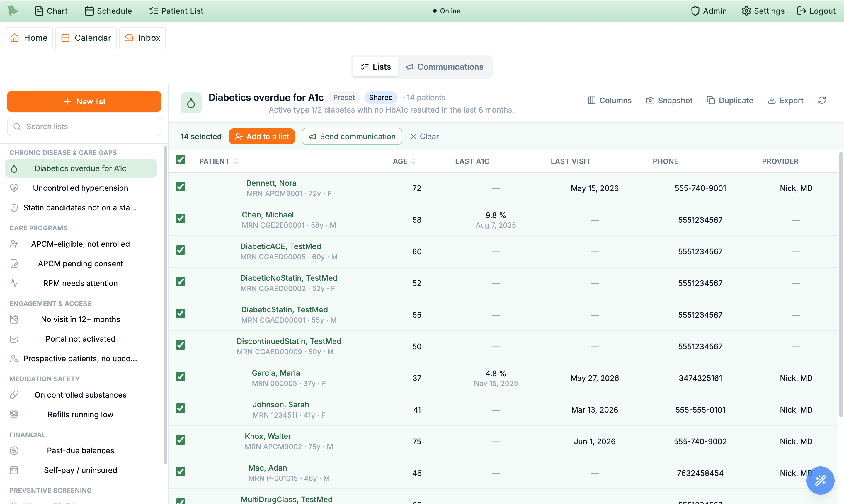Click the Last Visit column header

click(570, 161)
